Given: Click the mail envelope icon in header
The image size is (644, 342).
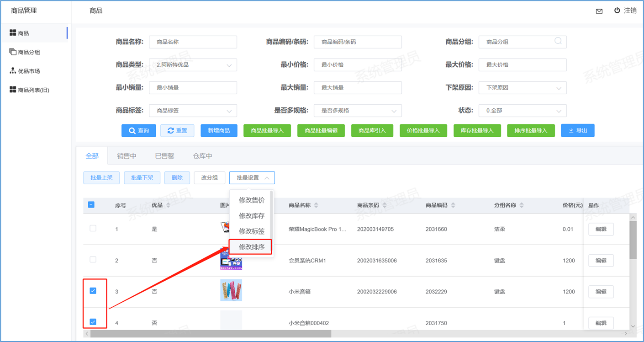Looking at the screenshot, I should [599, 11].
